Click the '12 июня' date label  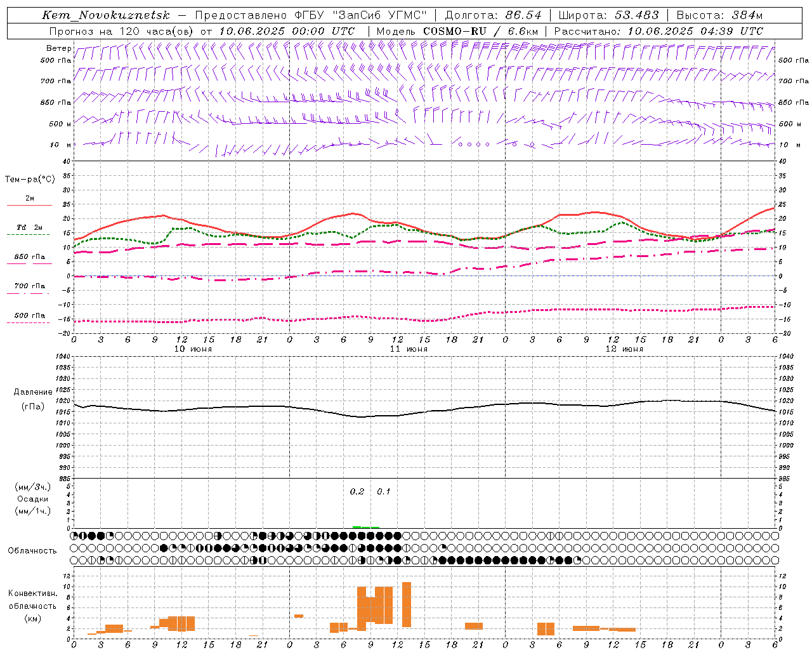coord(624,349)
